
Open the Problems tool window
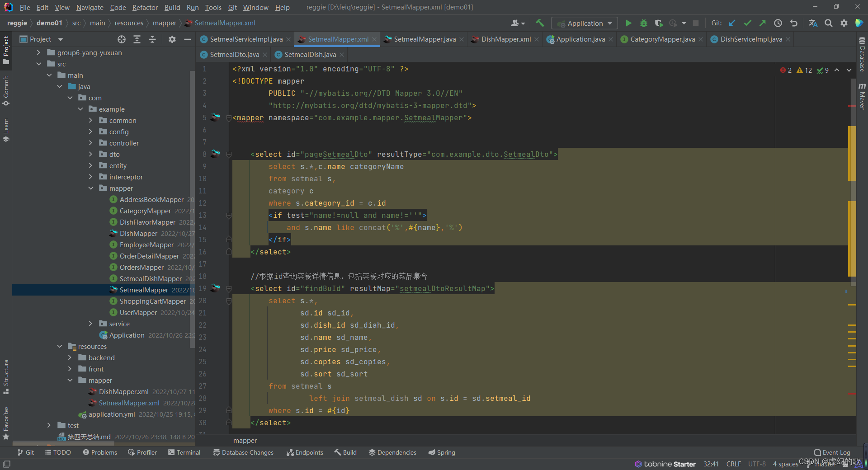[x=100, y=452]
